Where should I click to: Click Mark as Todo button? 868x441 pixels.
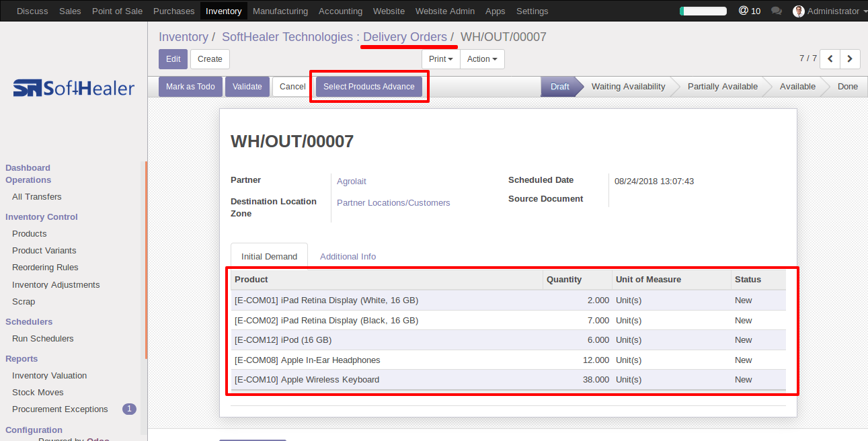[190, 87]
